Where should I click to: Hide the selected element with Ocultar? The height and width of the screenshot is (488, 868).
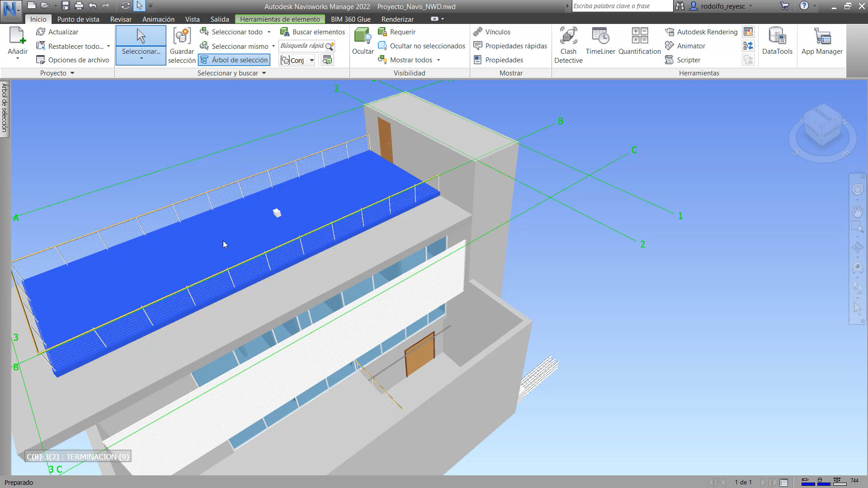pyautogui.click(x=363, y=43)
